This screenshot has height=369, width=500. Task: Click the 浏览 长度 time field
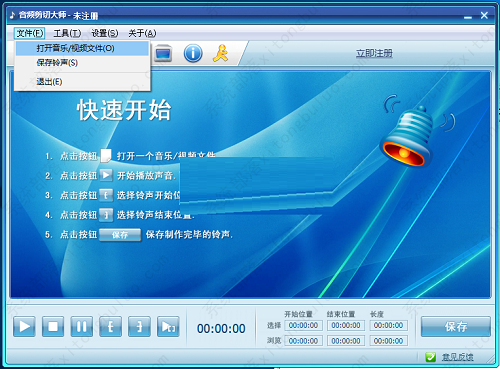tap(388, 341)
